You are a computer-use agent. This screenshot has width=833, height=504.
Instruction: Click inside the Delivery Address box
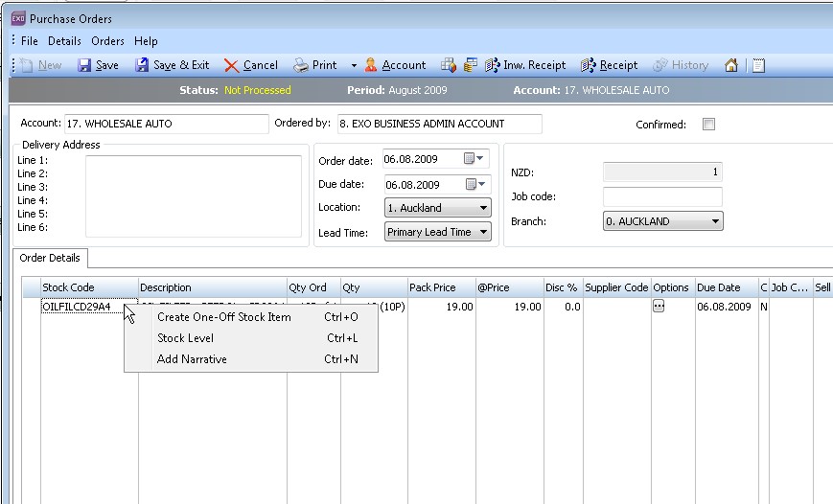point(194,196)
